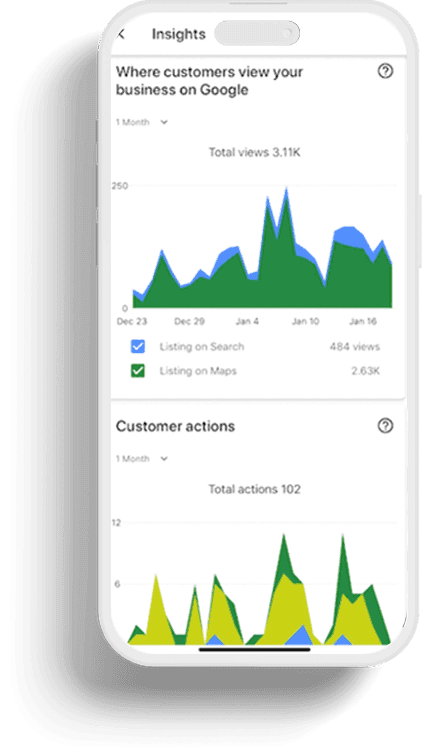
Task: Click the blue area in Customer actions chart
Action: click(x=300, y=637)
